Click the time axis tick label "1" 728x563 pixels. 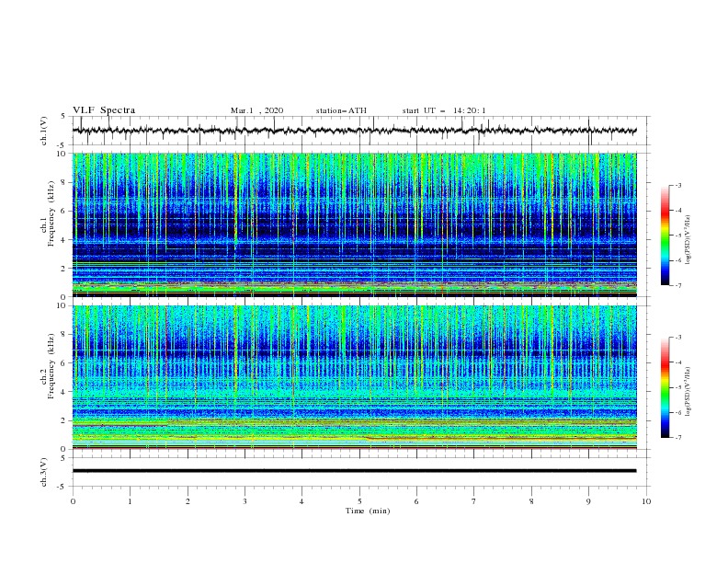click(130, 501)
